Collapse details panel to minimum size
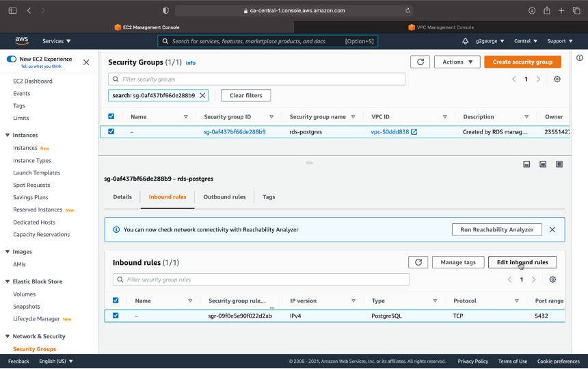The height and width of the screenshot is (369, 588). 526,164
